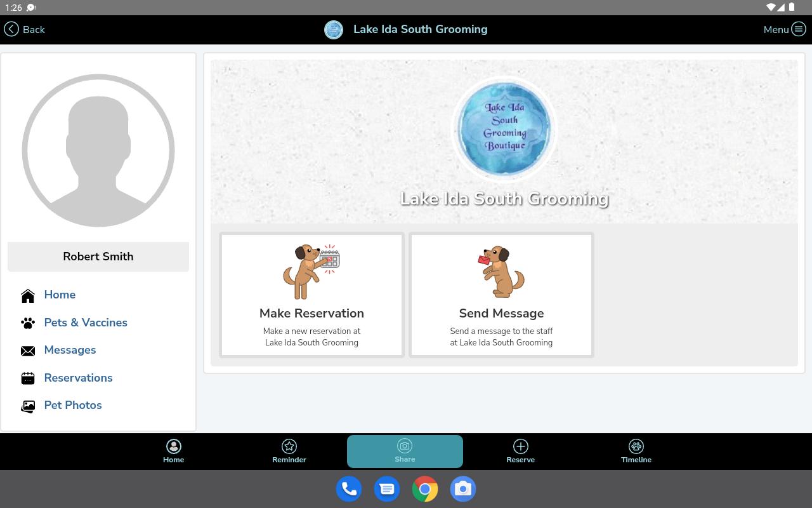Viewport: 812px width, 508px height.
Task: Click the envelope icon beside Messages
Action: point(28,351)
